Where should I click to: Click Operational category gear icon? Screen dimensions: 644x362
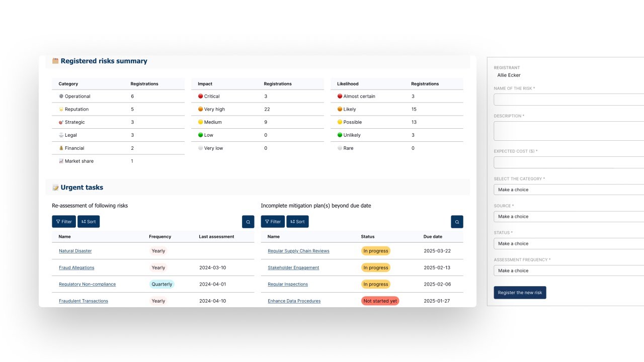click(x=61, y=96)
